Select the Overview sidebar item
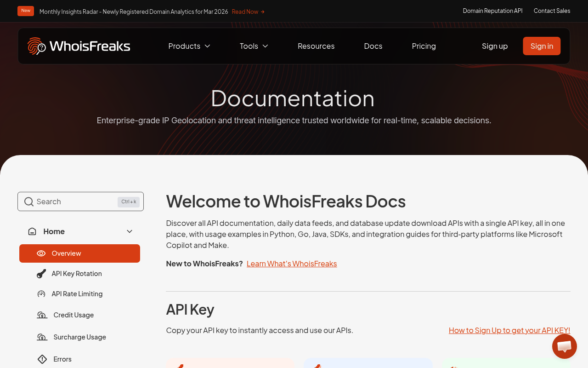The width and height of the screenshot is (588, 368). [x=79, y=253]
